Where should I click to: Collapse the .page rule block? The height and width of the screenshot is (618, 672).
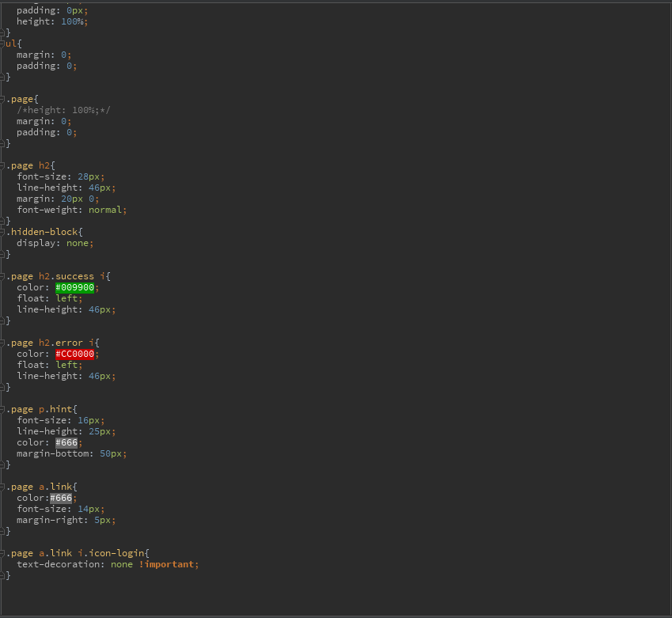[x=3, y=100]
